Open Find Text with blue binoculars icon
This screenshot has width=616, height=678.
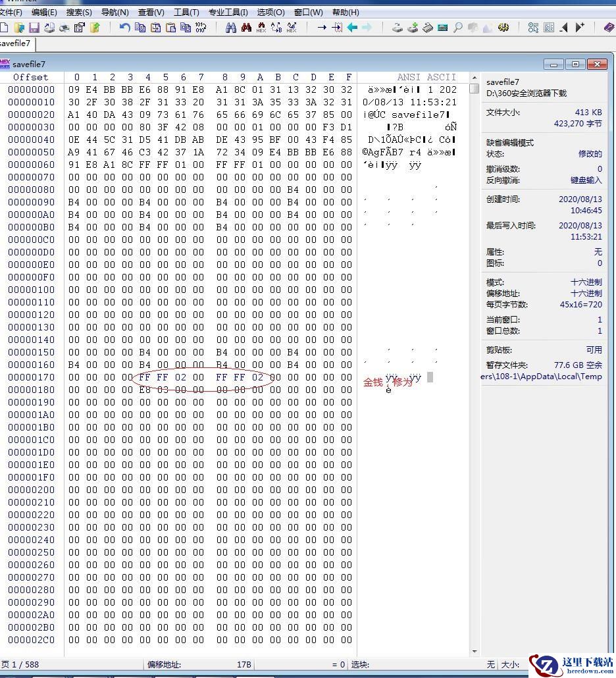coord(231,28)
